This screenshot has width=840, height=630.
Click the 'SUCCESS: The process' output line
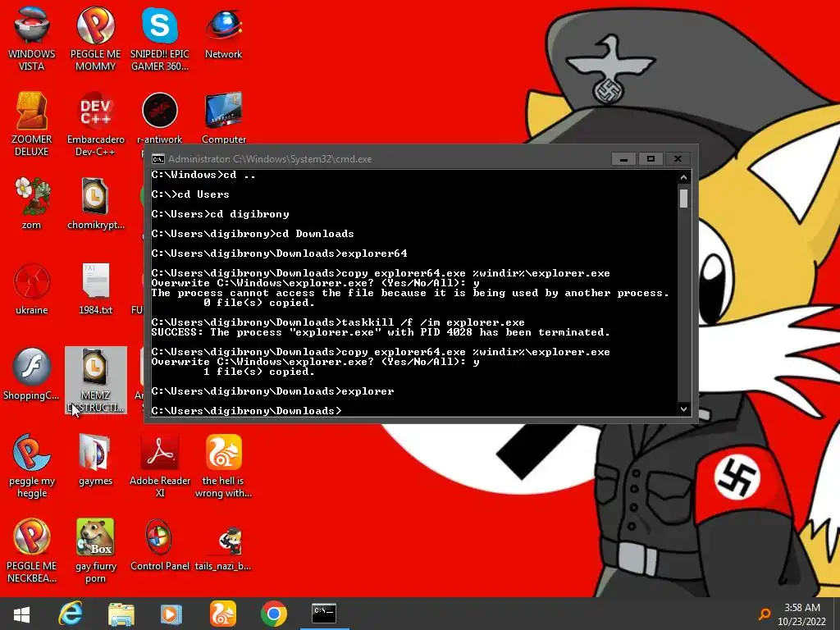[x=381, y=333]
